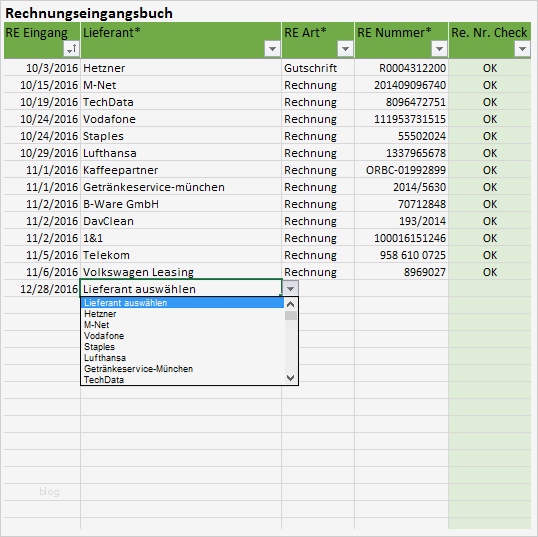Click the 'Lieferant auswählen' active cell

[181, 289]
